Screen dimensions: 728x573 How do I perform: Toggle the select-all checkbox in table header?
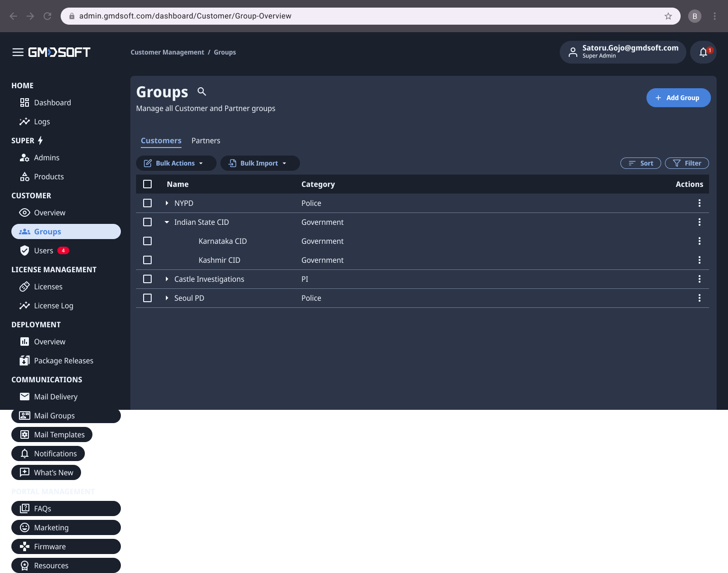tap(147, 184)
